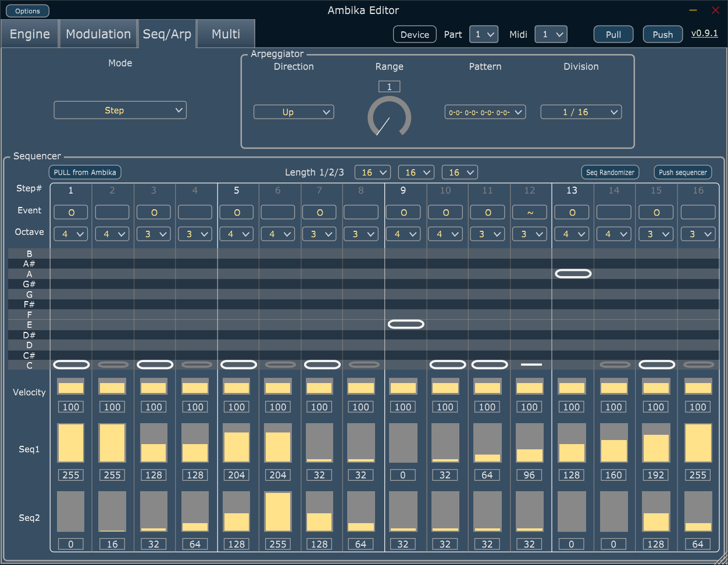This screenshot has height=565, width=728.
Task: Toggle the empty Event box for step 2
Action: coord(112,212)
